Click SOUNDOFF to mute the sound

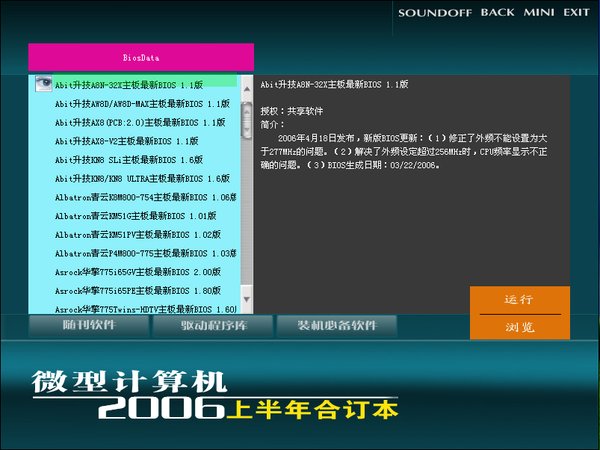[x=435, y=13]
